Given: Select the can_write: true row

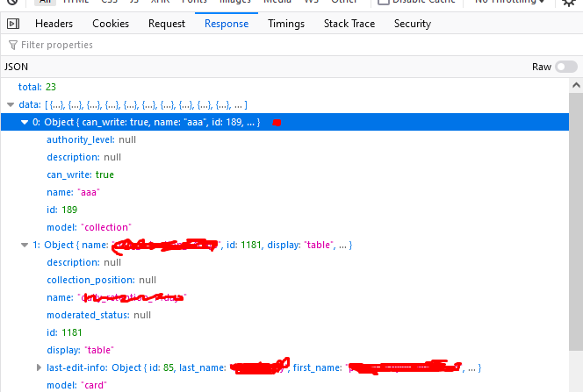Looking at the screenshot, I should [284, 175].
